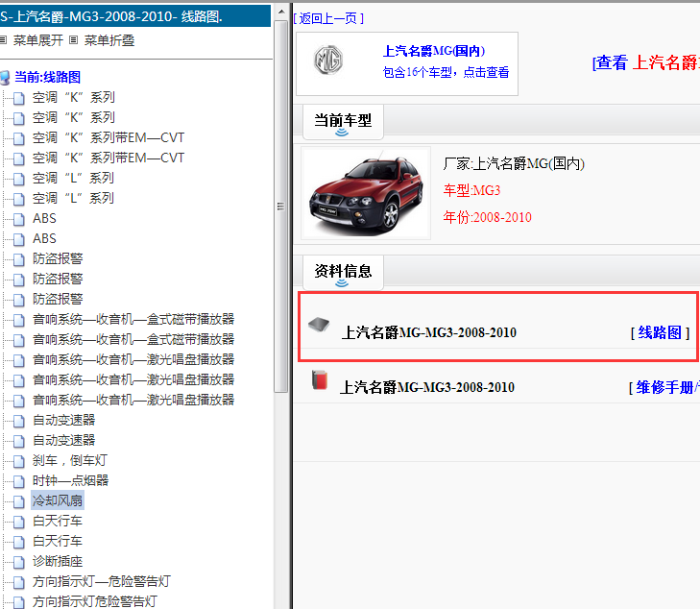Open the last 音响系统—收音机—激光唱盘播放器 item

coord(133,400)
